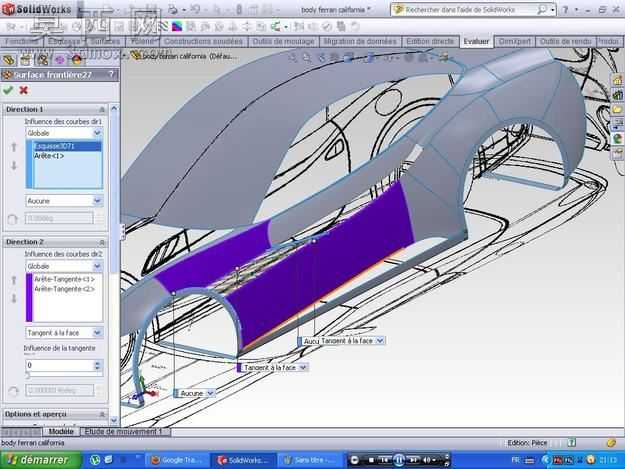Click the Print icon in title toolbar

click(173, 10)
